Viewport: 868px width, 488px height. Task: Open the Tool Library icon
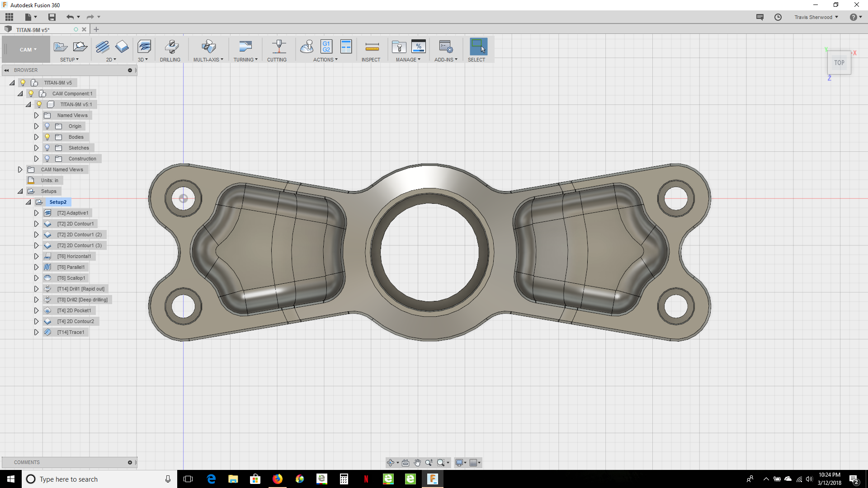pyautogui.click(x=399, y=47)
